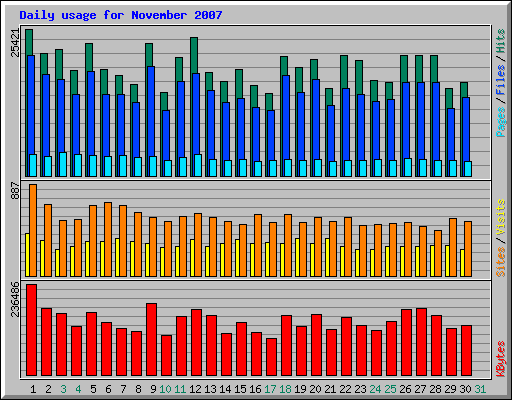512x400 pixels.
Task: Click the orange sites bar for day 29
Action: point(453,247)
